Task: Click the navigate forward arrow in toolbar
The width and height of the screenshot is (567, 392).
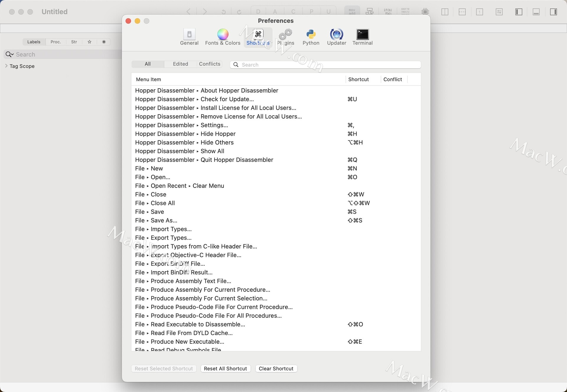Action: [205, 12]
